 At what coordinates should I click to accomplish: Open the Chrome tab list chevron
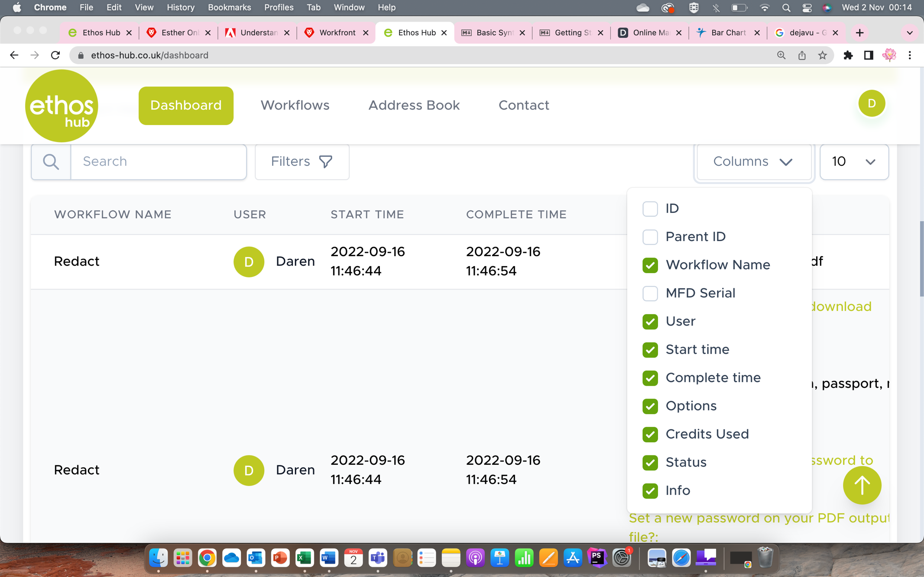[x=909, y=32]
